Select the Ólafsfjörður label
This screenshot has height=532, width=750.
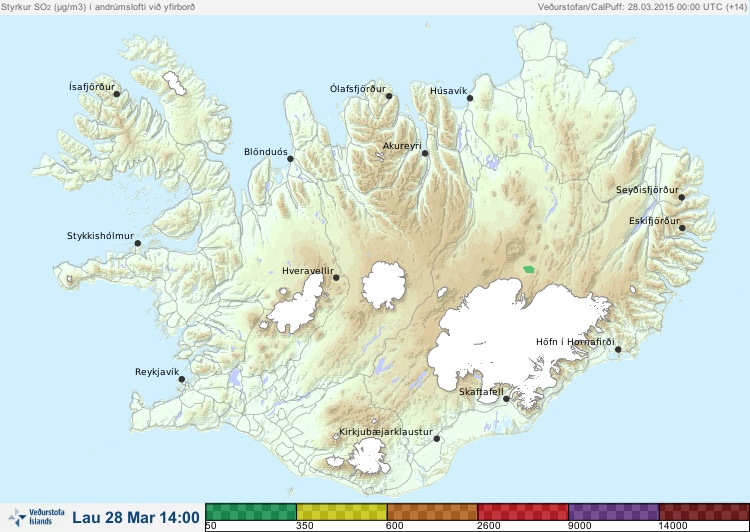coord(358,89)
